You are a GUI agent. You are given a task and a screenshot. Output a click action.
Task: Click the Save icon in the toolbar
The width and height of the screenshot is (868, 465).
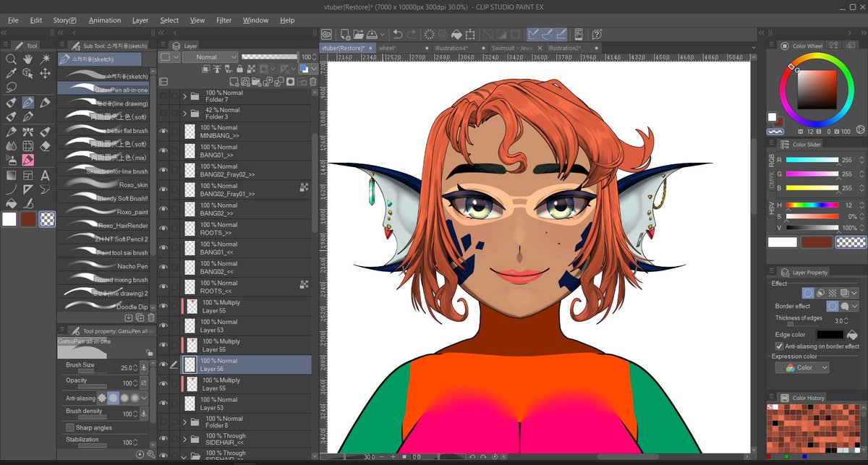coord(371,34)
